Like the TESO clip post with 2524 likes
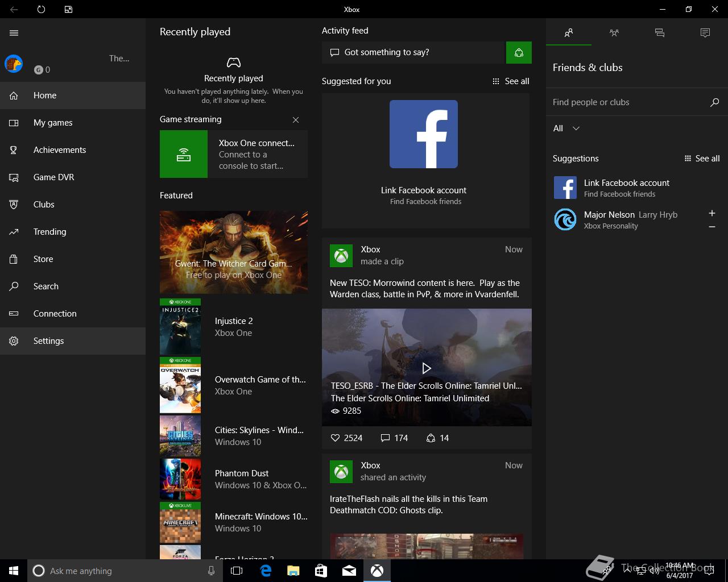This screenshot has height=582, width=728. (346, 438)
